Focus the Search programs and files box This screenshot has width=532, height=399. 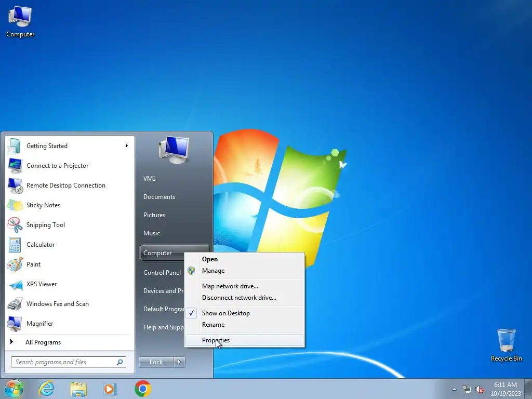point(68,362)
